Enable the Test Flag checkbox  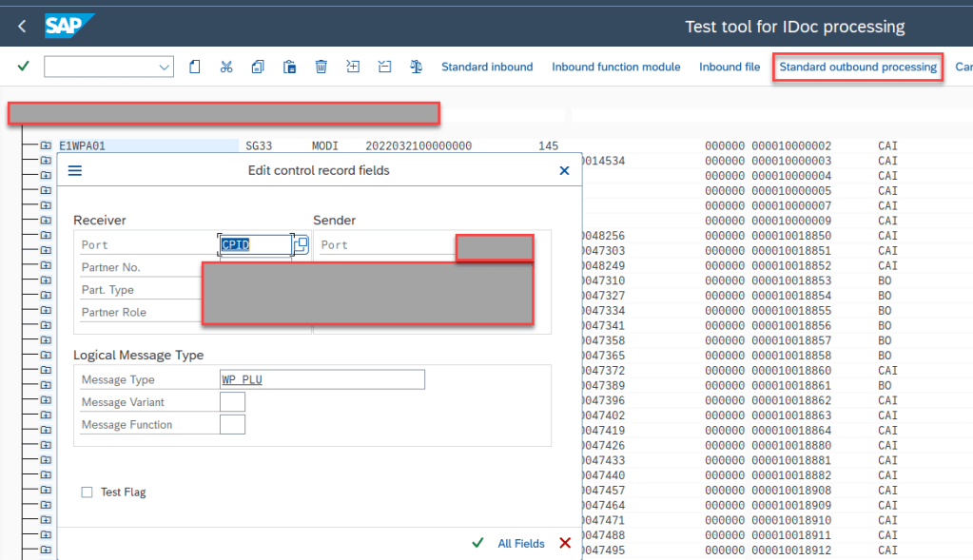click(88, 492)
